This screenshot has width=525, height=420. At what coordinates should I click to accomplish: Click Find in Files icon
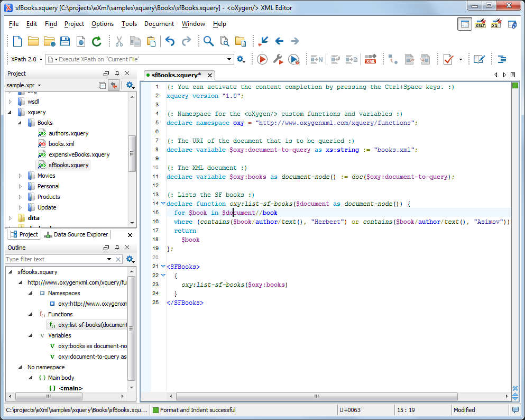click(225, 41)
